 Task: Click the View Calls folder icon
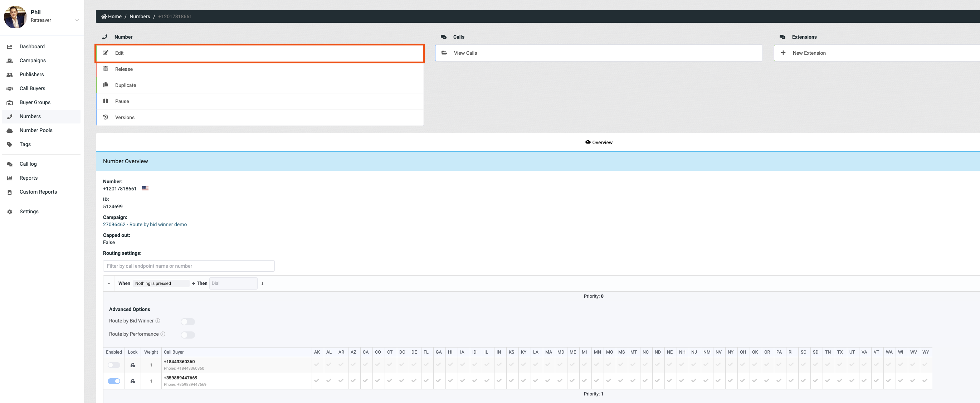point(444,53)
